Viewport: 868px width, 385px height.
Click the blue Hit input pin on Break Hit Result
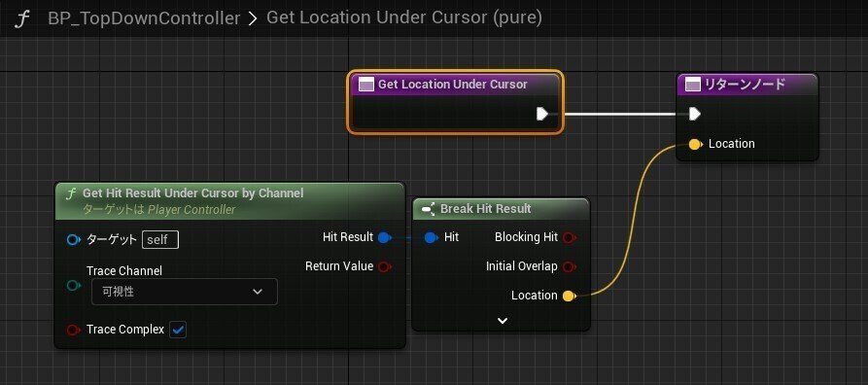point(432,237)
